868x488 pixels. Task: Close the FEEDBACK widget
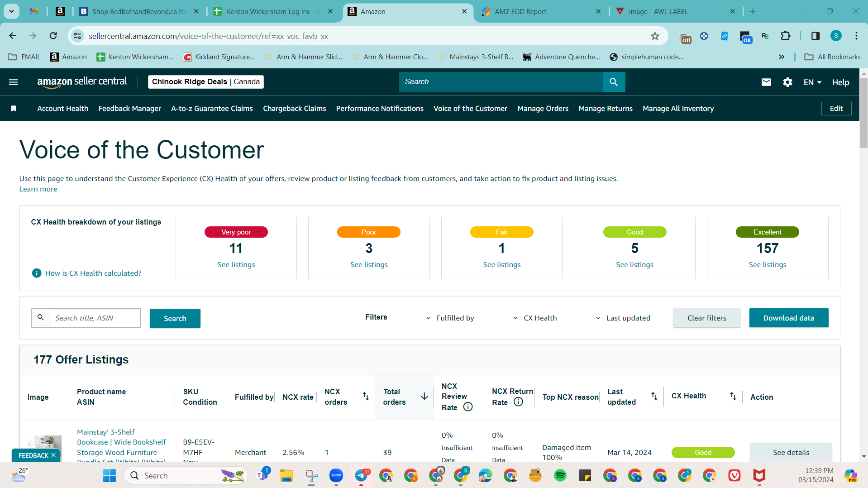[x=53, y=455]
